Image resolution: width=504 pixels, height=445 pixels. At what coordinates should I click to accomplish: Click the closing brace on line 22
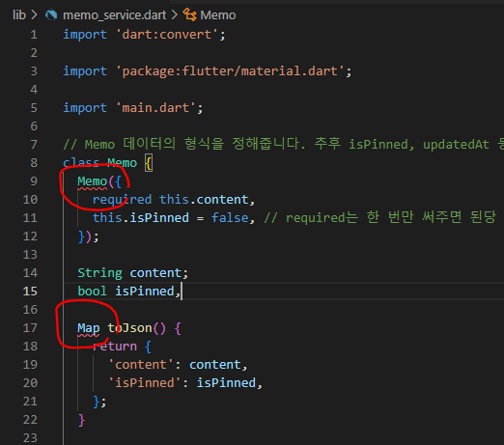point(81,420)
